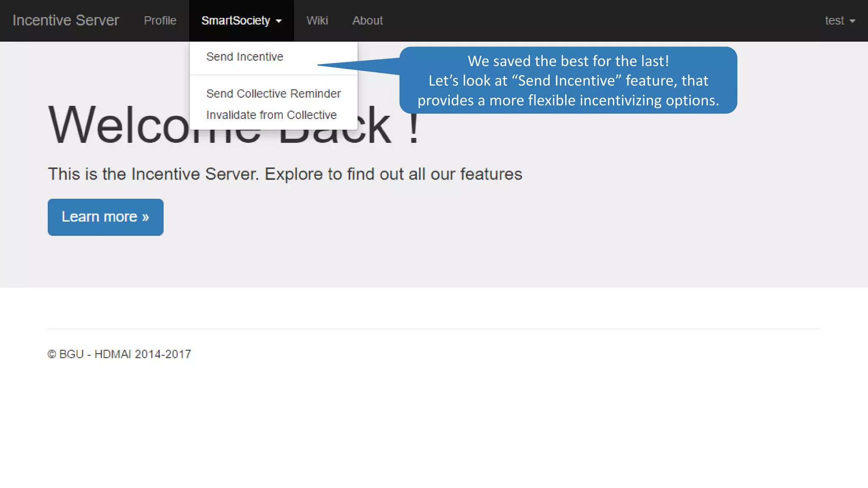Open the Profile page
The height and width of the screenshot is (488, 868).
160,20
